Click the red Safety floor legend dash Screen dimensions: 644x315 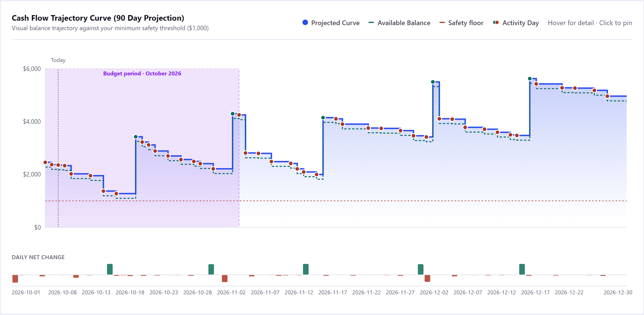pos(442,23)
